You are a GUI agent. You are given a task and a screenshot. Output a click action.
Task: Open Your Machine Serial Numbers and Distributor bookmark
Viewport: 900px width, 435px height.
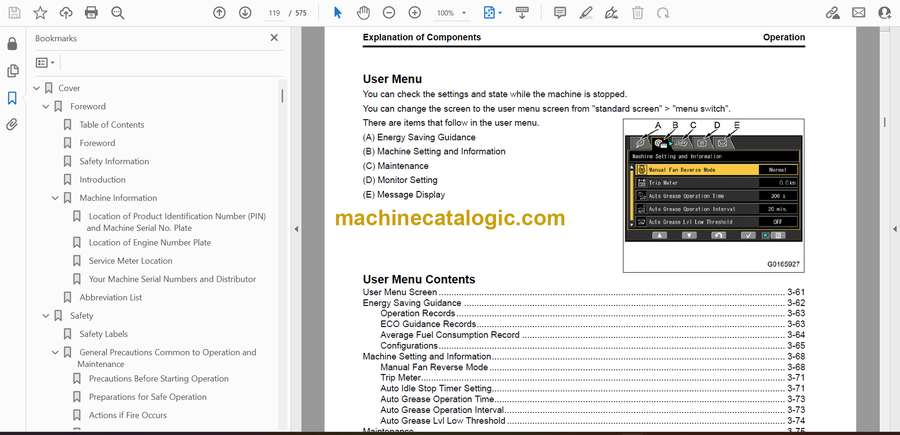[172, 279]
